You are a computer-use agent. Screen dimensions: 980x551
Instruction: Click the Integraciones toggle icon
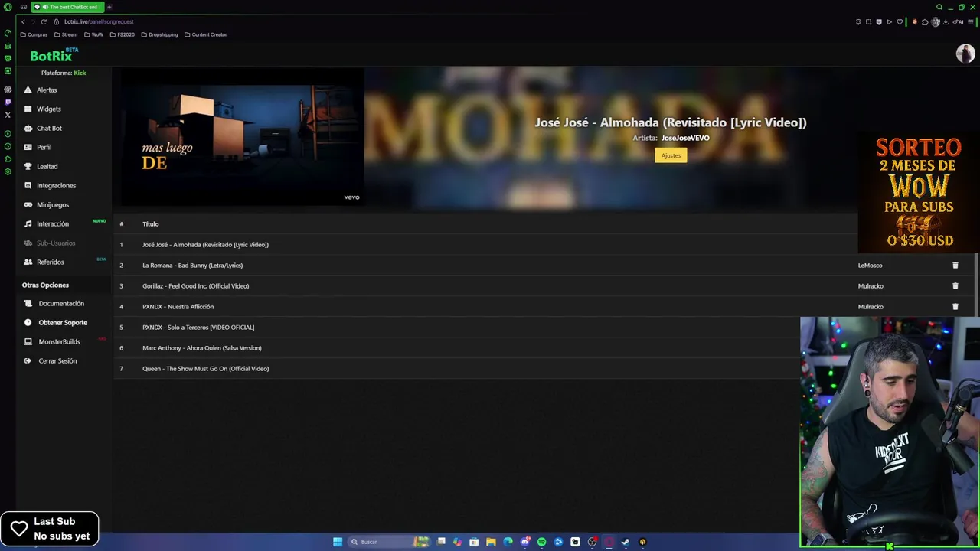[x=28, y=185]
